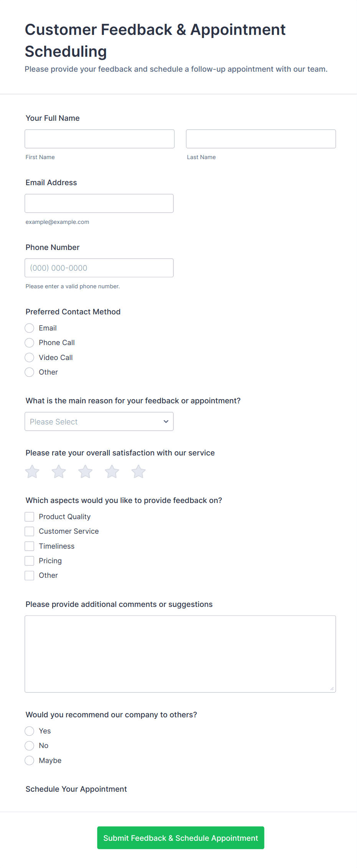Focus the First Name input field
Screen dimensions: 357x868
point(99,139)
